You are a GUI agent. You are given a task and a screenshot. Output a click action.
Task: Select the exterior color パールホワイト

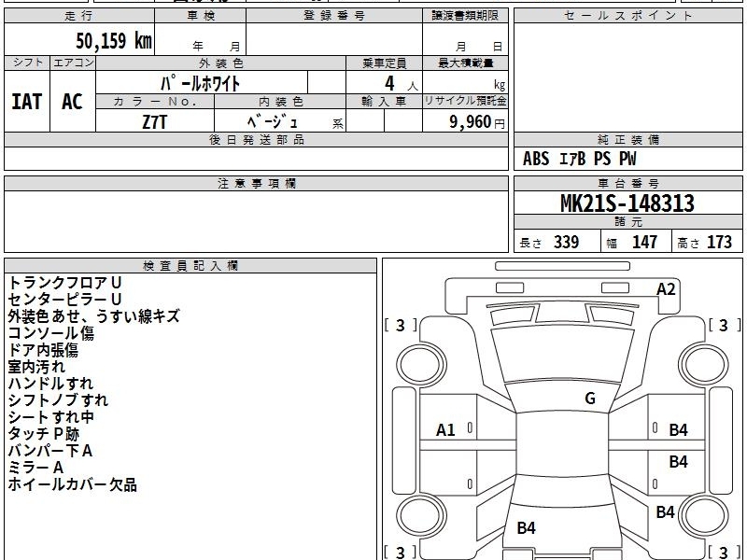pyautogui.click(x=201, y=83)
